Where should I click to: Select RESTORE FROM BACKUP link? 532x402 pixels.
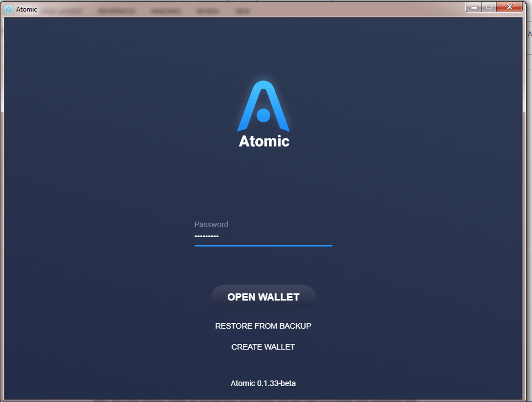pos(264,326)
